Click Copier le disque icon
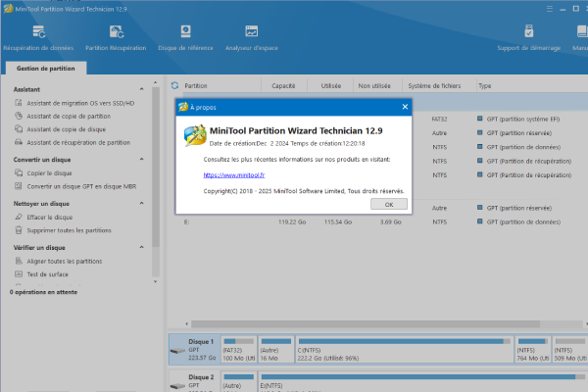Screen dimensions: 588x392 pos(19,172)
